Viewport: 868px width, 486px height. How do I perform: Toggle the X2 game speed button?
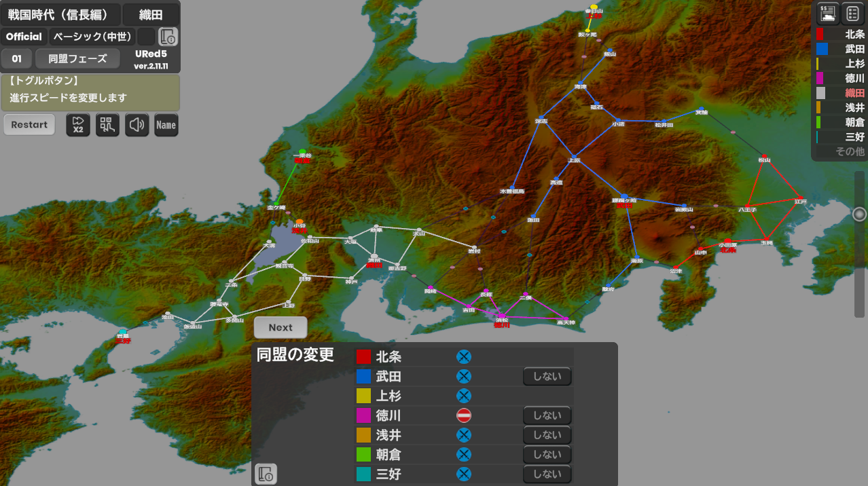click(x=78, y=125)
